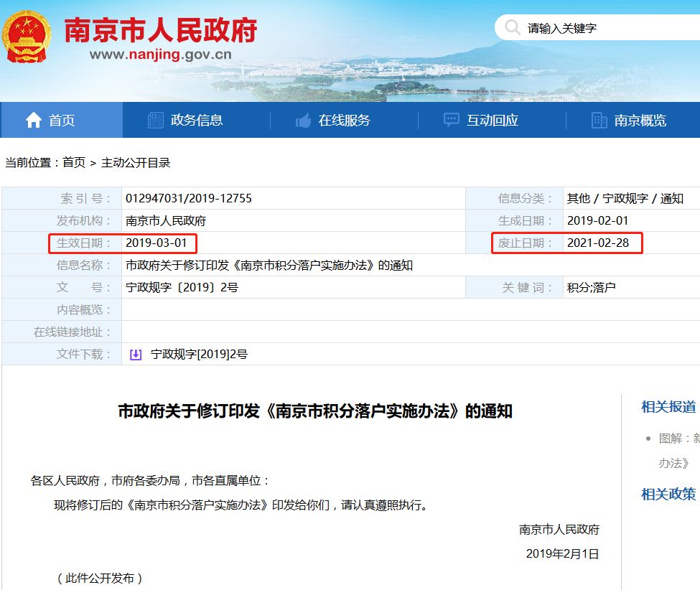Image resolution: width=700 pixels, height=590 pixels.
Task: Click the 南京市人民政府 article signature
Action: (559, 529)
